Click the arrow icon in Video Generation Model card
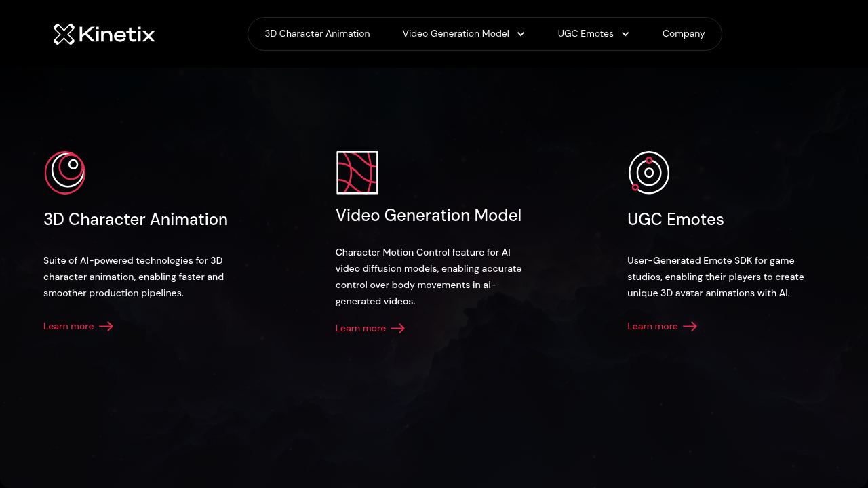 coord(398,328)
